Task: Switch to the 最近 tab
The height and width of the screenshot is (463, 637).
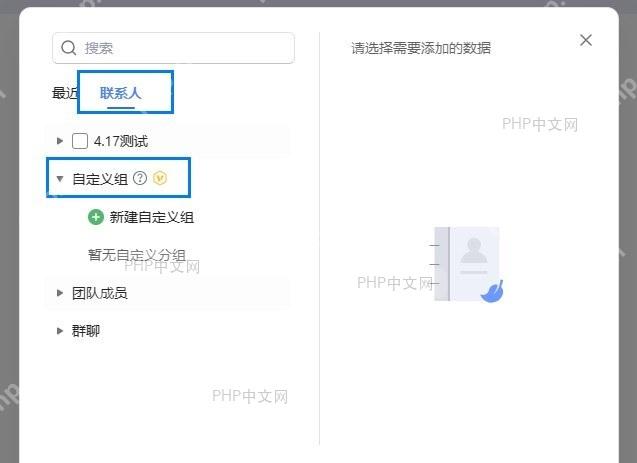Action: pos(65,93)
